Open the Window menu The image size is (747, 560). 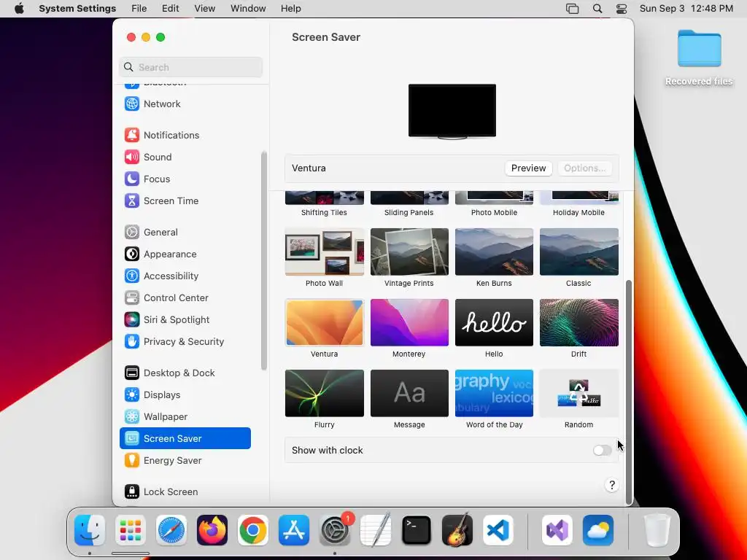pyautogui.click(x=248, y=9)
